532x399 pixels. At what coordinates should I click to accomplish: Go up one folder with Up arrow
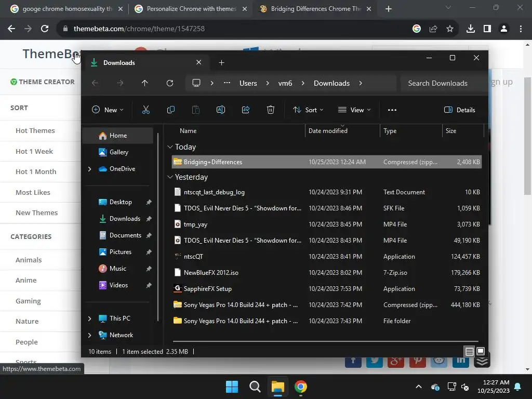[145, 83]
